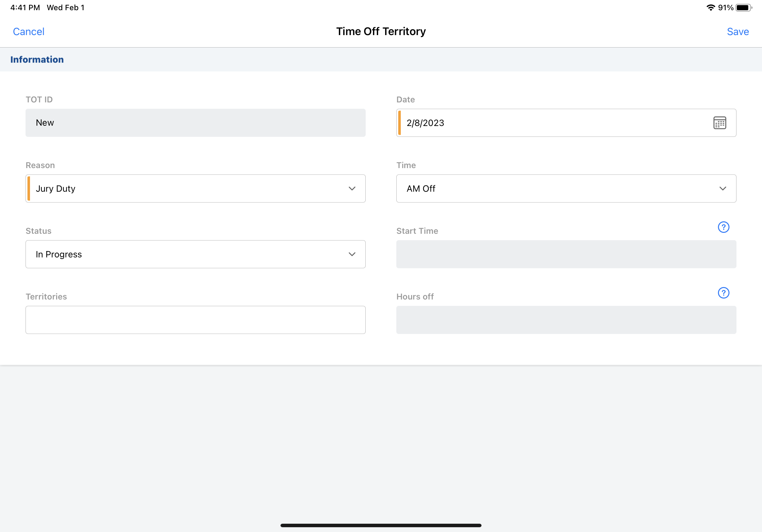Open the Time dropdown showing AM Off

click(x=566, y=188)
